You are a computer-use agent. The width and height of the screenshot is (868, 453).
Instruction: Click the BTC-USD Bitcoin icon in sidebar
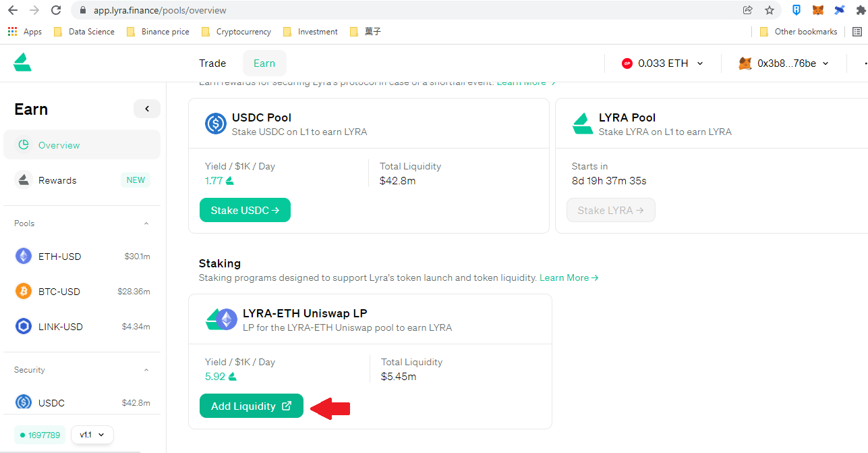[24, 291]
